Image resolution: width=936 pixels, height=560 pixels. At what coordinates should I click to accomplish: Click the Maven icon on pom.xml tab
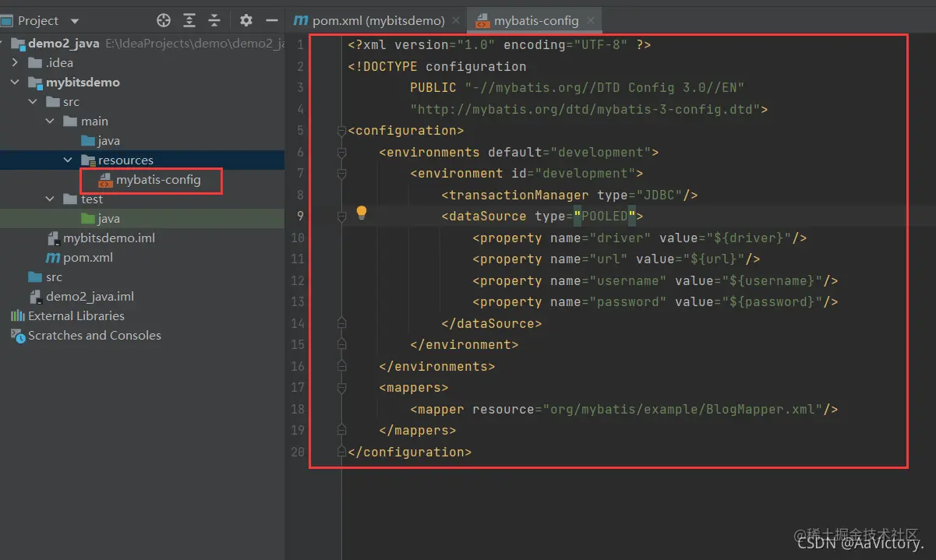pyautogui.click(x=301, y=20)
